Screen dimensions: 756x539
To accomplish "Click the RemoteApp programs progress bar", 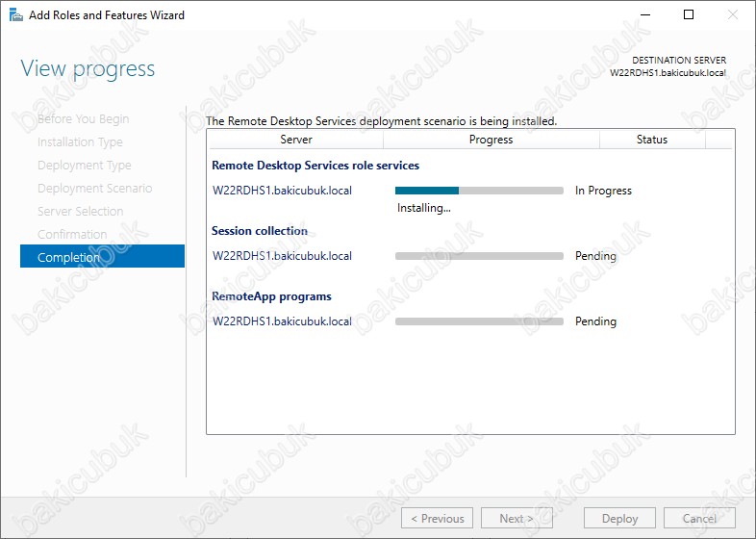I will (x=479, y=321).
